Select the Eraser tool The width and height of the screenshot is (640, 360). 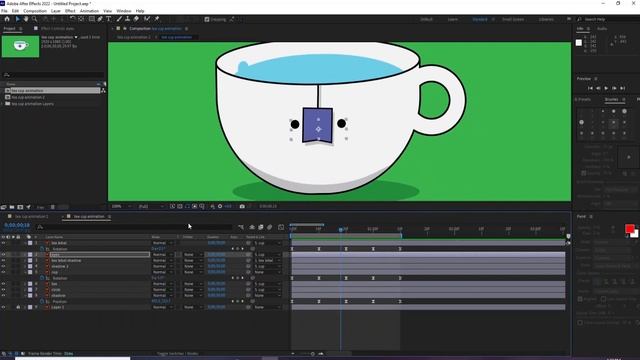point(136,19)
